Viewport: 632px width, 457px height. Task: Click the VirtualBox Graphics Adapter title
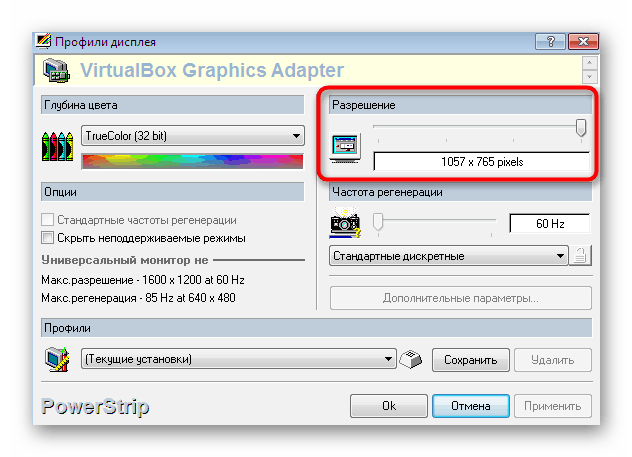pos(212,70)
